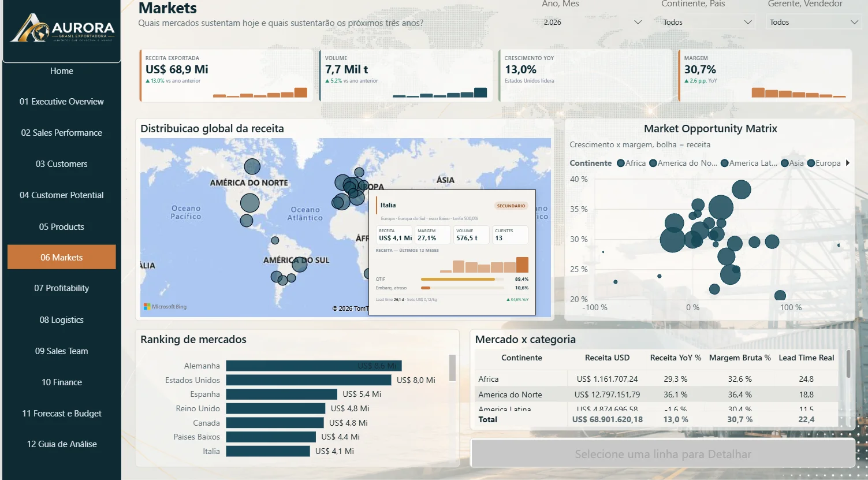Sort table by Receita YoY % header
The image size is (868, 480).
pyautogui.click(x=676, y=358)
